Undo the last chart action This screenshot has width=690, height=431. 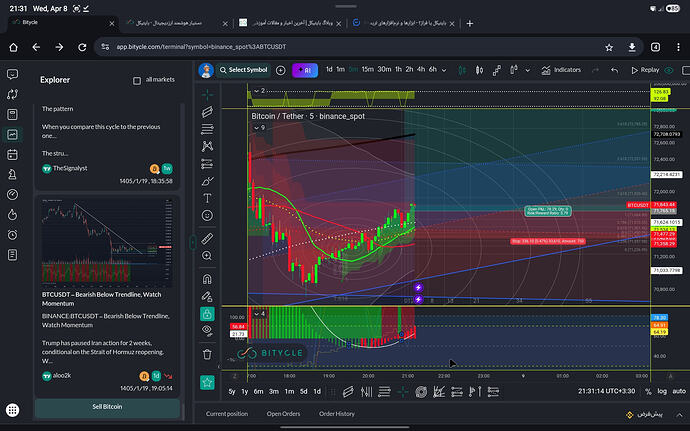point(615,70)
